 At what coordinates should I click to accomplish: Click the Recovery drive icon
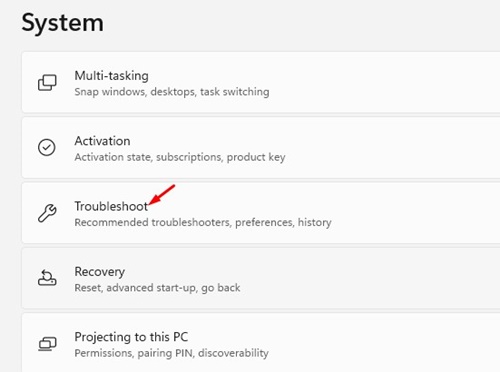(47, 278)
